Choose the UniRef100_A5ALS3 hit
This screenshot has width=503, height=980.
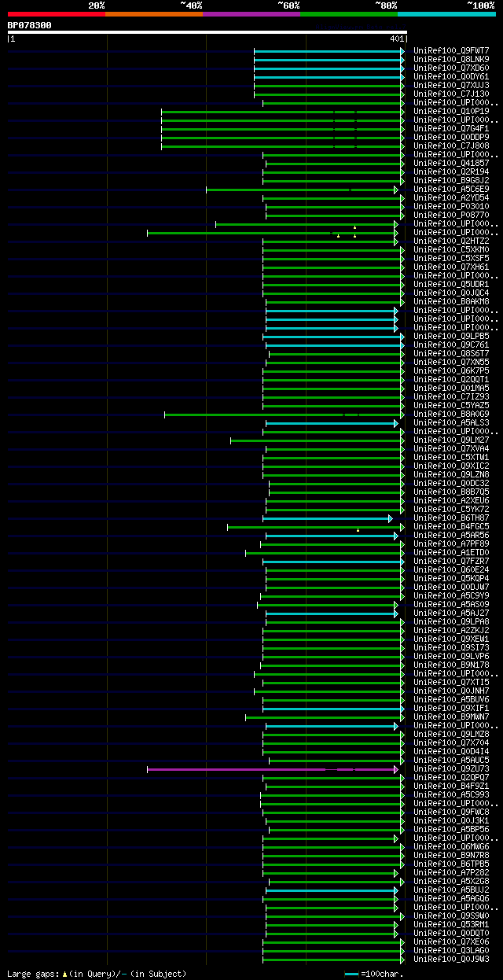pos(451,422)
